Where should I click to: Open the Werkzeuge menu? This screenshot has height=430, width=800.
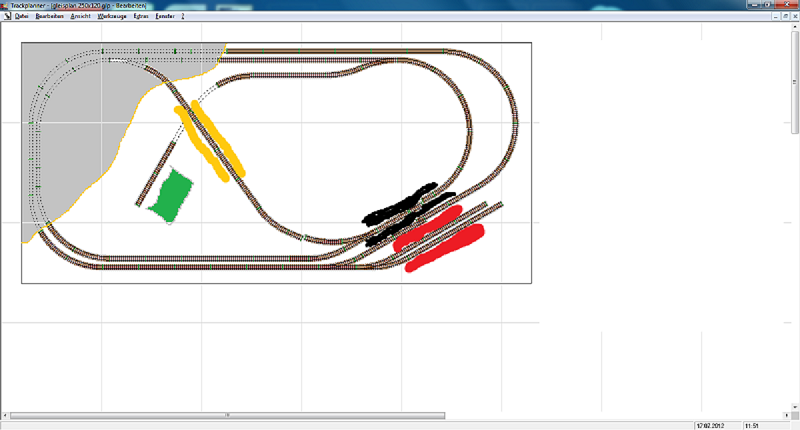111,16
